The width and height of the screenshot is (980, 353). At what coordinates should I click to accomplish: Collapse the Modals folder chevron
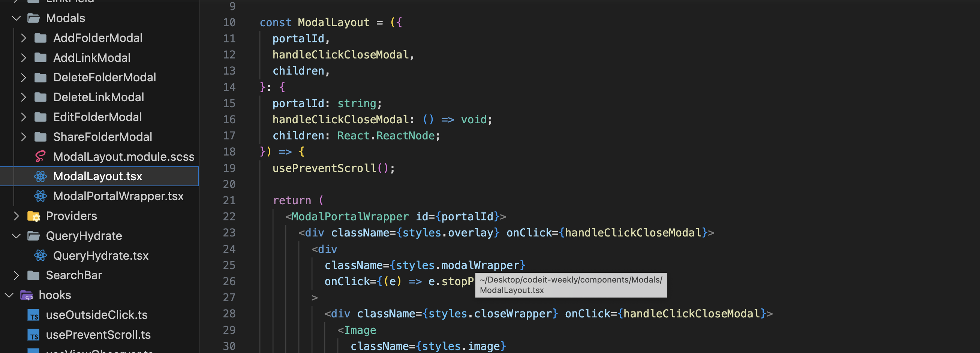[x=16, y=18]
